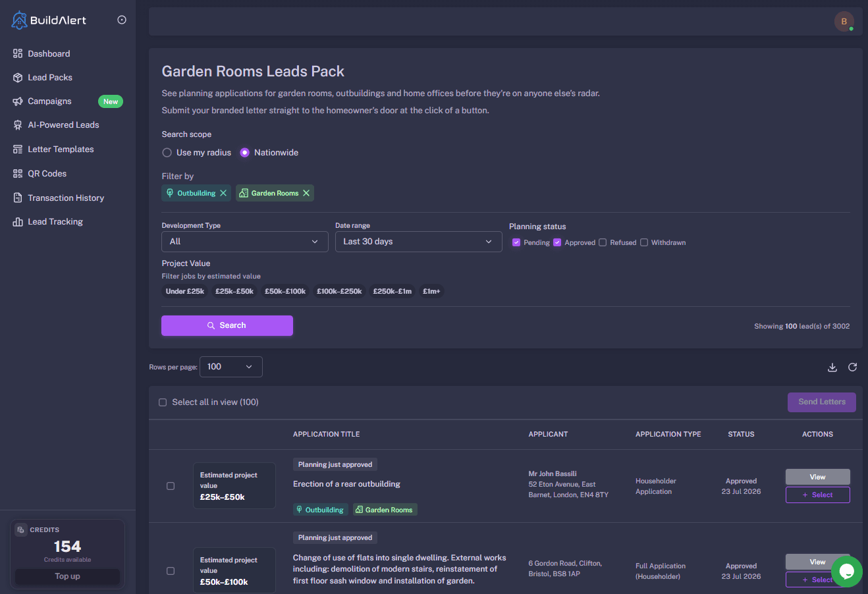868x594 pixels.
Task: Filter by £1m+ project value
Action: tap(431, 291)
